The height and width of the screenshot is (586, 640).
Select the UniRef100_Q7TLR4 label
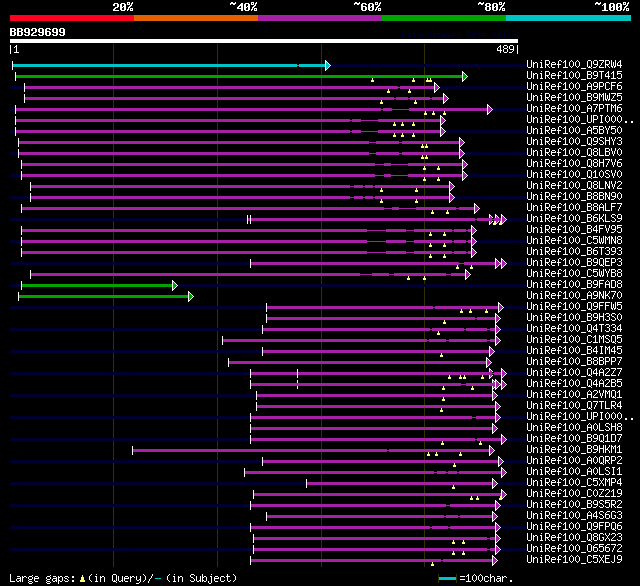[x=574, y=406]
